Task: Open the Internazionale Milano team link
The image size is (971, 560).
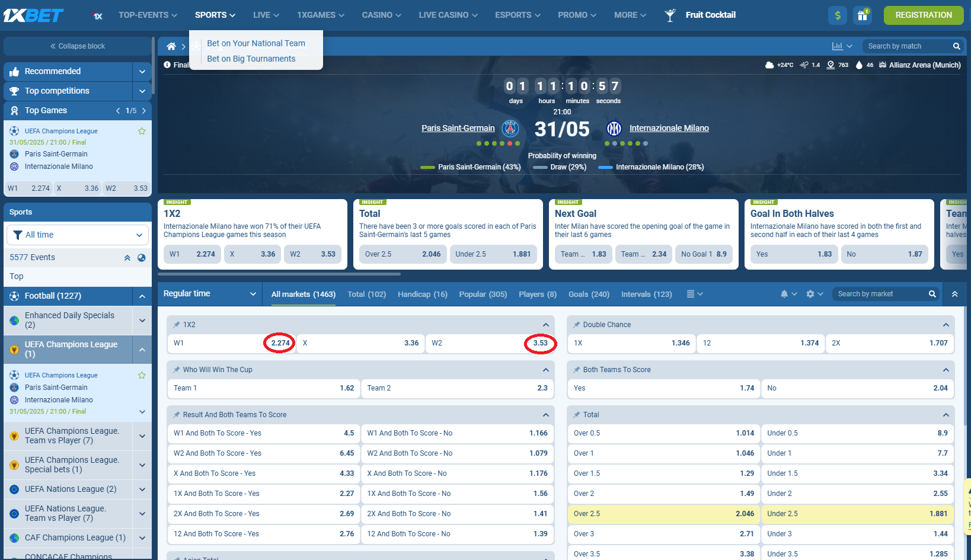Action: (x=669, y=128)
